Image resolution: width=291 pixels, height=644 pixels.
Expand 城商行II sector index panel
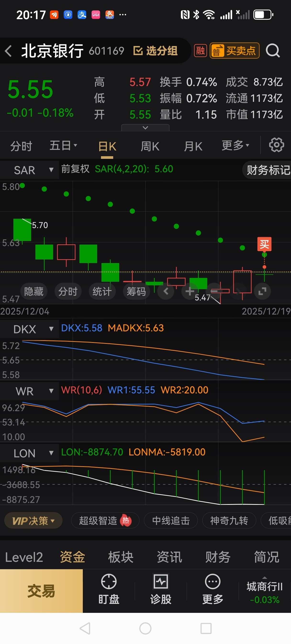pyautogui.click(x=264, y=591)
